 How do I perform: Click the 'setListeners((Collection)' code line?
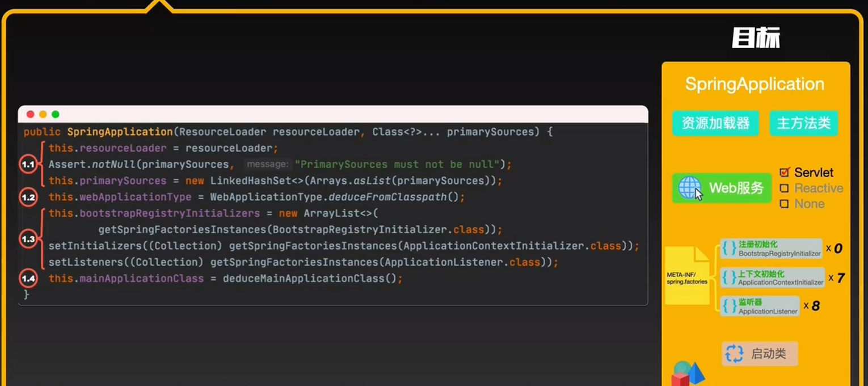(x=304, y=262)
